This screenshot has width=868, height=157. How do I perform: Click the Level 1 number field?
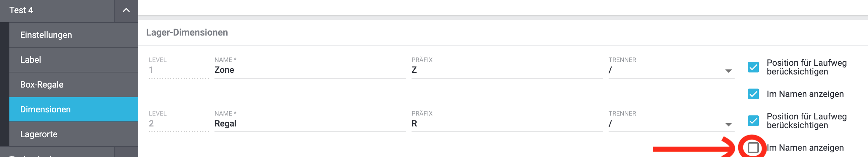coord(178,70)
